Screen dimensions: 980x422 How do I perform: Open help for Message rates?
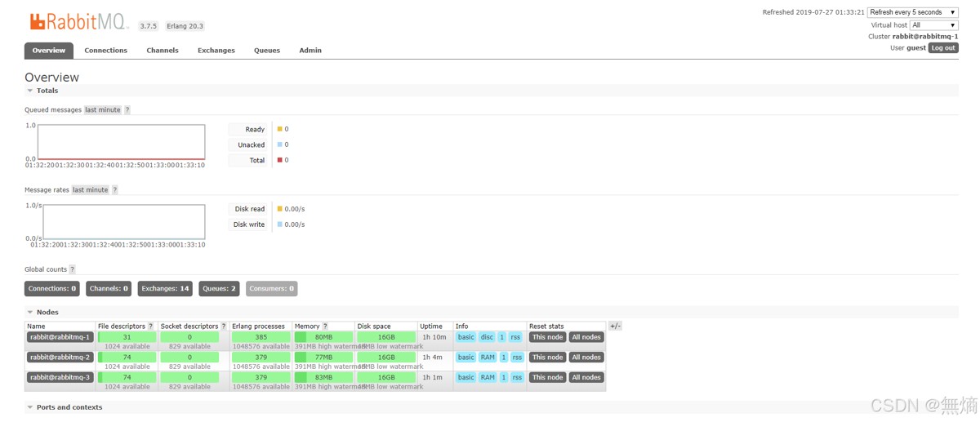pyautogui.click(x=115, y=190)
